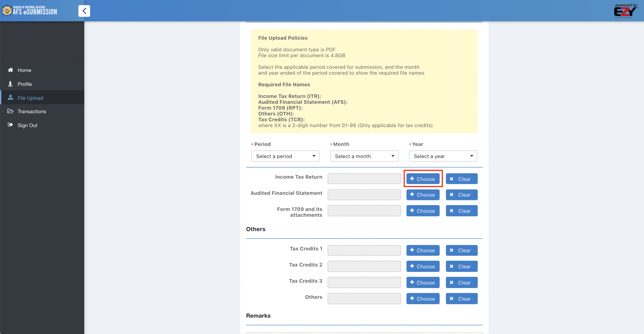Choose a file for Income Tax Return
Screen dimensions: 644x334
tap(423, 178)
